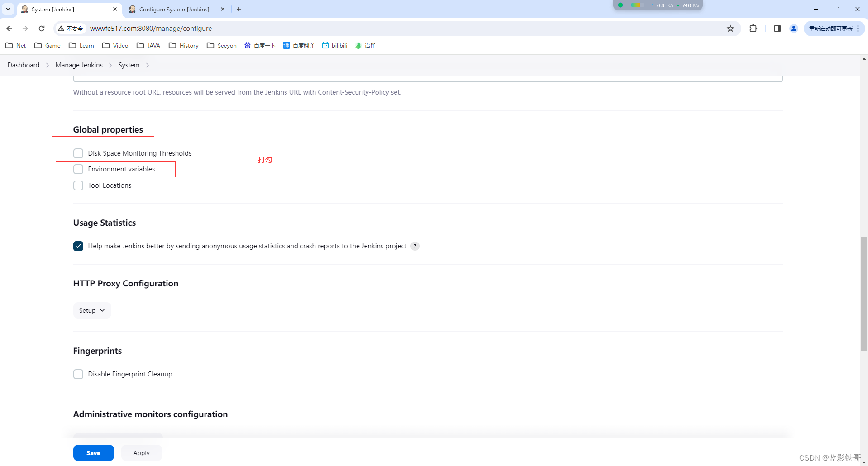
Task: Open the tab search dropdown arrow
Action: 8,9
